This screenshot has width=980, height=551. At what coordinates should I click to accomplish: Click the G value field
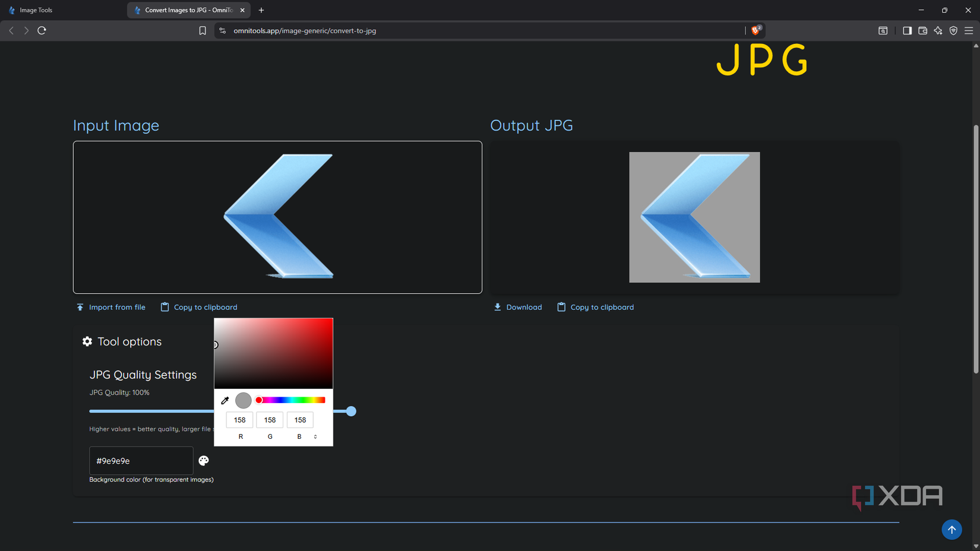click(270, 420)
